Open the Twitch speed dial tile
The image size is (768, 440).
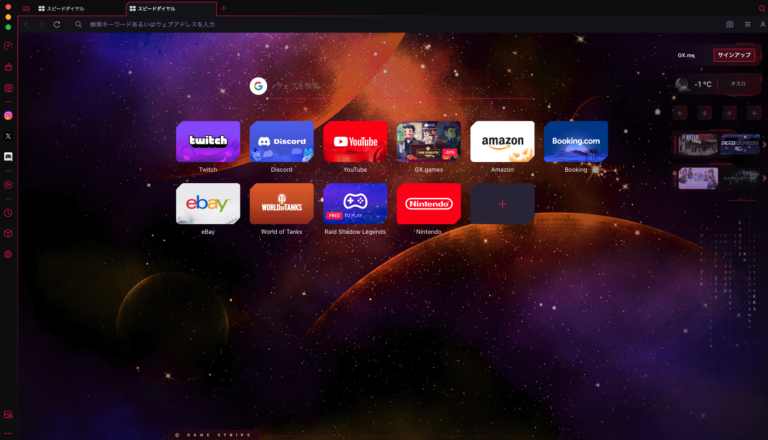208,142
